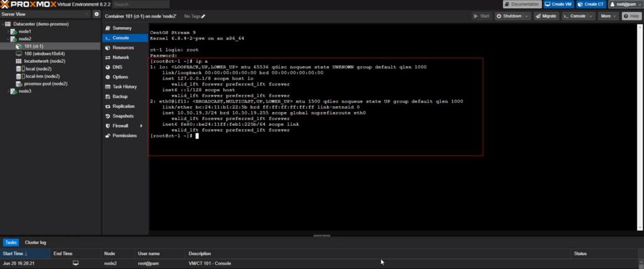The image size is (644, 269).
Task: Click the 'Jun 20 16:28:21' start time cell
Action: coord(18,263)
